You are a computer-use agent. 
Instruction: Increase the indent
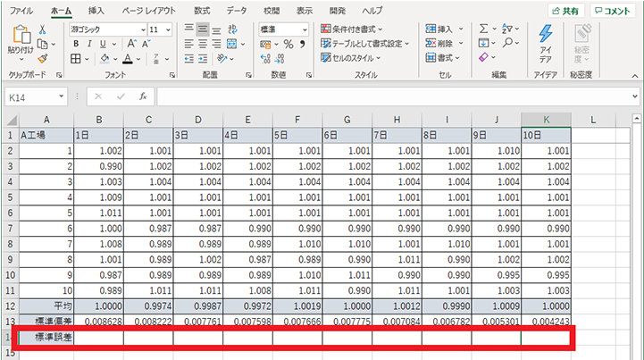(x=203, y=59)
